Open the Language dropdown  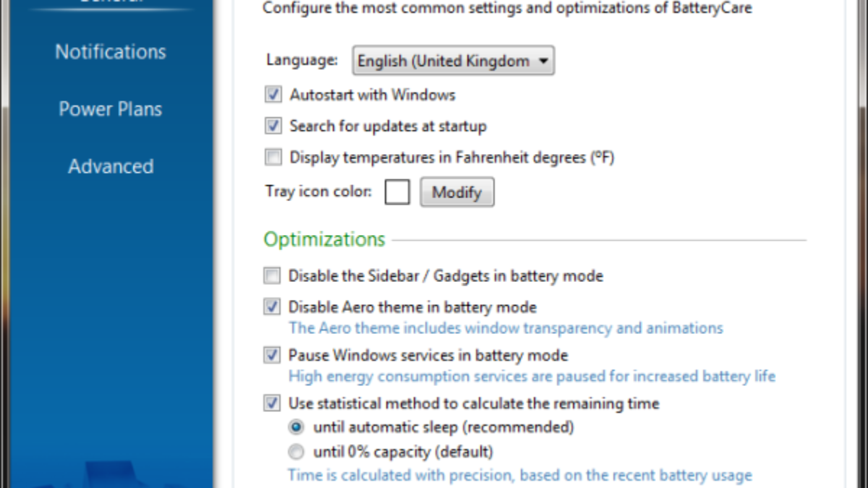pyautogui.click(x=453, y=61)
